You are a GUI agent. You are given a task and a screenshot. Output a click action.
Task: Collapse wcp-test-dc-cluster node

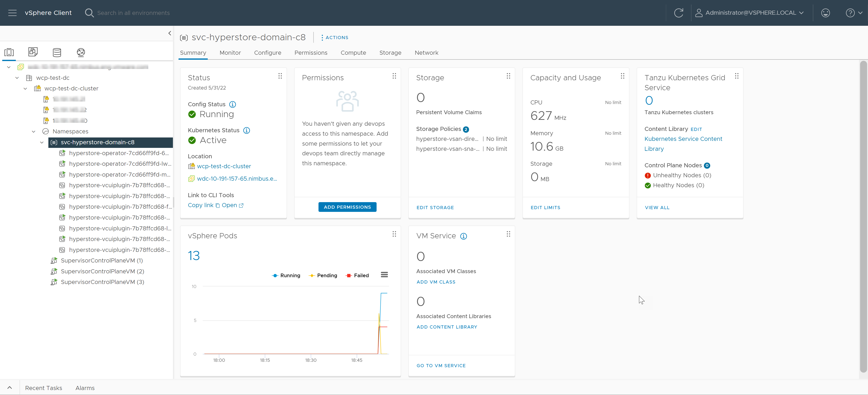coord(25,89)
